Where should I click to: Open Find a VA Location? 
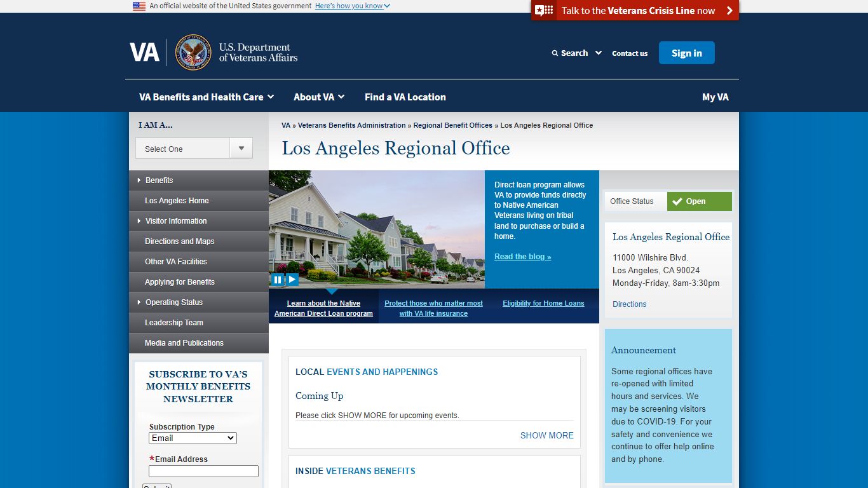[405, 97]
